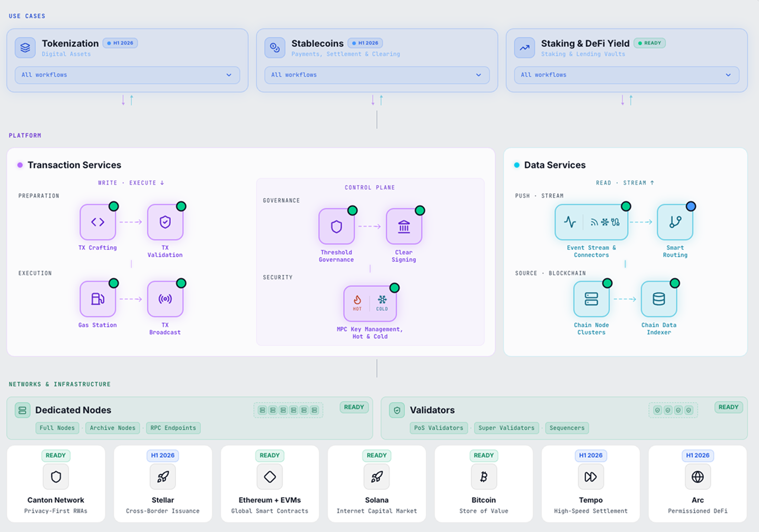Click the Bitcoin symbol icon
Image resolution: width=759 pixels, height=532 pixels.
point(484,477)
